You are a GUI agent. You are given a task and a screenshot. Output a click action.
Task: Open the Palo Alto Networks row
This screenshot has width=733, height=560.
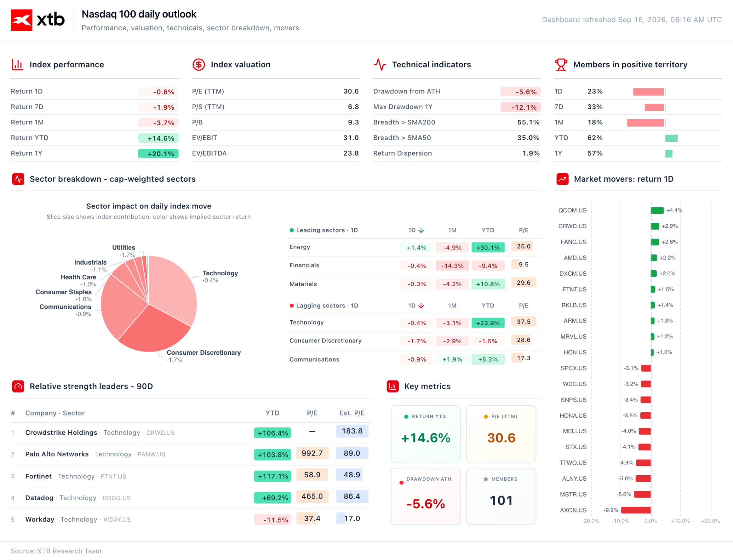point(191,455)
